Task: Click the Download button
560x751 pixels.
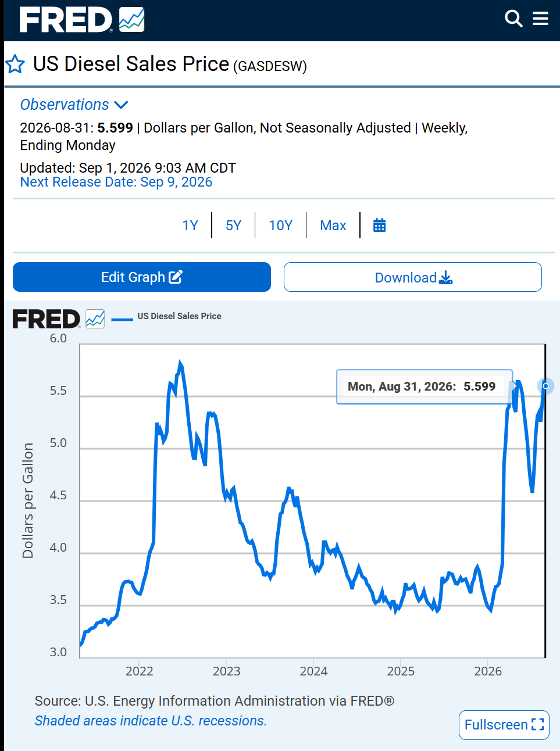Action: pyautogui.click(x=413, y=277)
